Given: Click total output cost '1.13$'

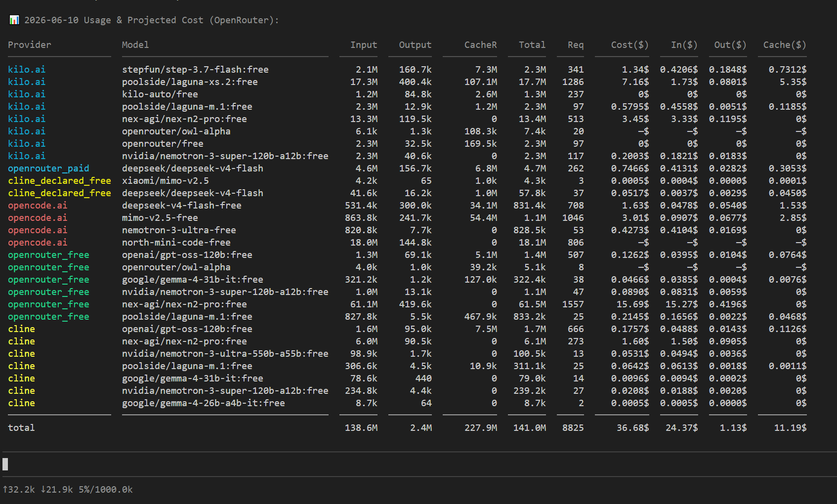Looking at the screenshot, I should pos(733,428).
